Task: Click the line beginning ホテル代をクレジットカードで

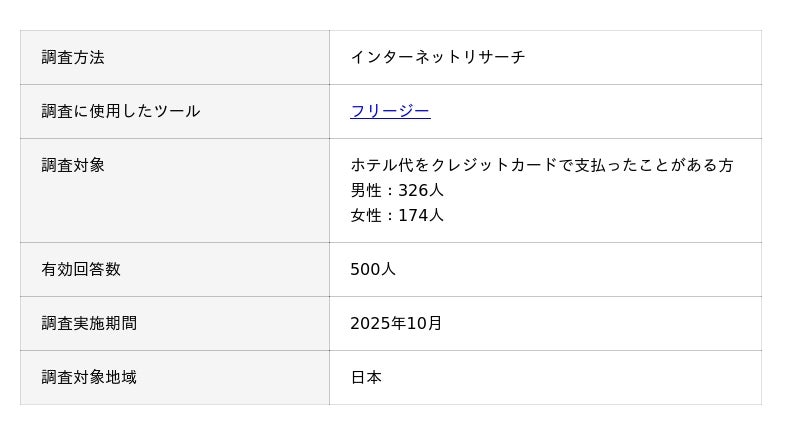Action: coord(541,165)
